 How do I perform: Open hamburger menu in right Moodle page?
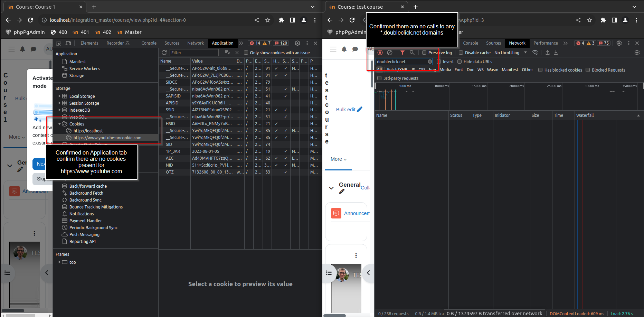(x=333, y=49)
